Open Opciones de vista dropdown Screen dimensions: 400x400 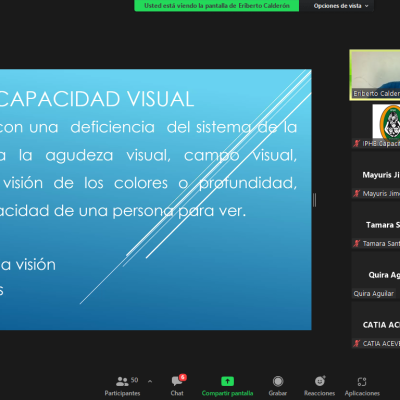[341, 6]
